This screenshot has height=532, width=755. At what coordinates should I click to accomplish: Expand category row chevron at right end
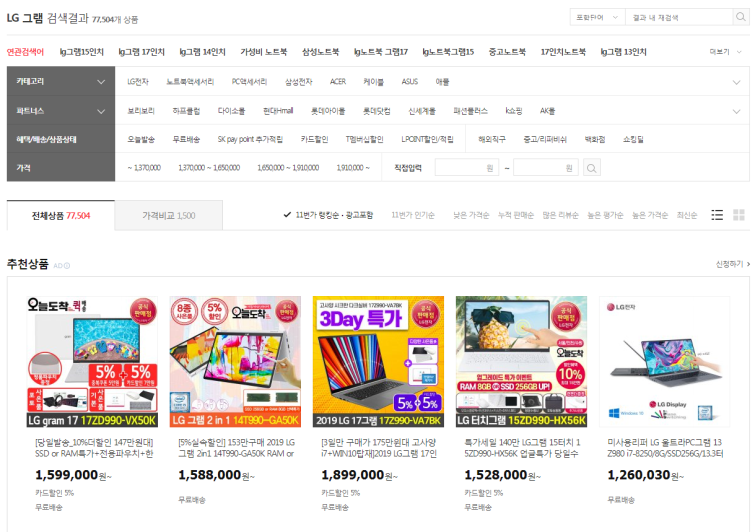736,82
